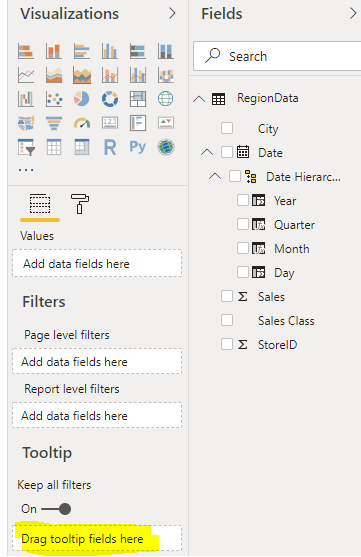Create an ArcGIS Maps visual
Image resolution: width=361 pixels, height=557 pixels.
pyautogui.click(x=166, y=147)
